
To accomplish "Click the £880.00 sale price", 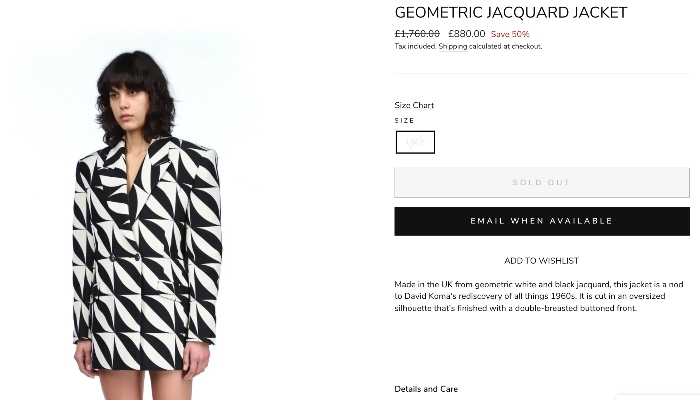I will click(466, 33).
